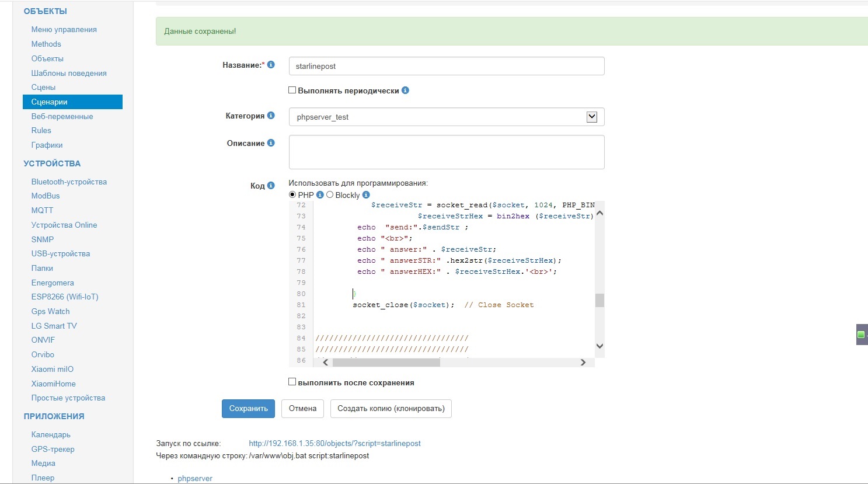The width and height of the screenshot is (868, 484).
Task: Enable Выполнять периодически checkbox
Action: (x=292, y=90)
